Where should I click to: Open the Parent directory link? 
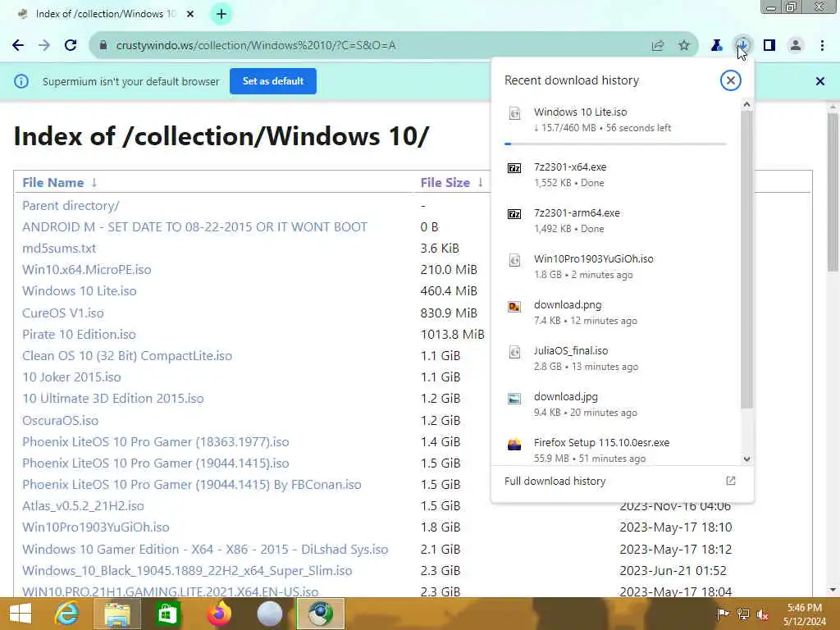tap(71, 206)
